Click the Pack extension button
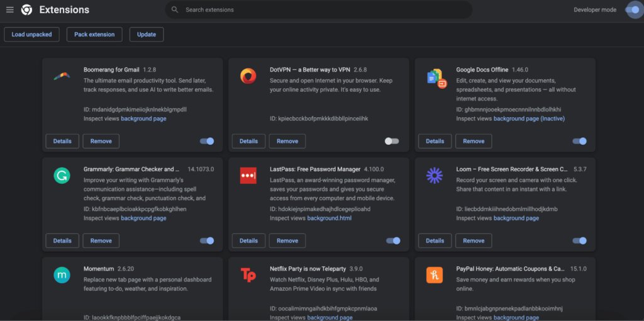The width and height of the screenshot is (644, 321). point(94,35)
